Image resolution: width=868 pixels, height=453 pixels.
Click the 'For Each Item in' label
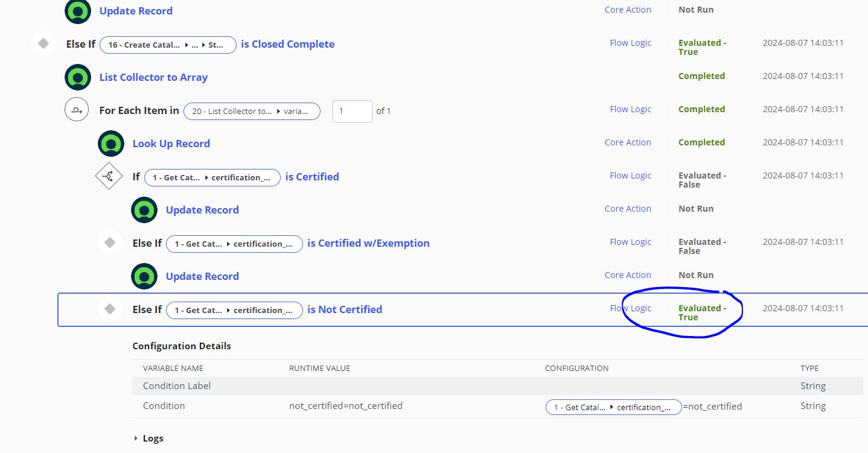[x=139, y=110]
